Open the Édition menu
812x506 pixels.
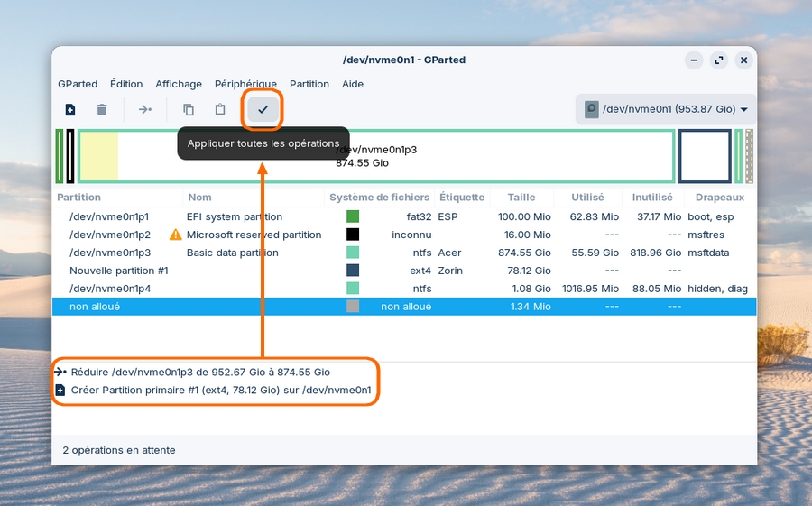pos(126,84)
